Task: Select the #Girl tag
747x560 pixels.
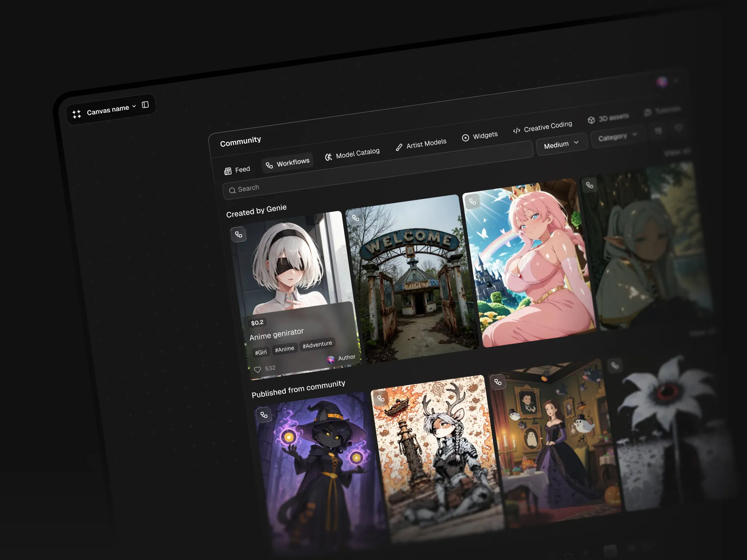Action: 261,352
